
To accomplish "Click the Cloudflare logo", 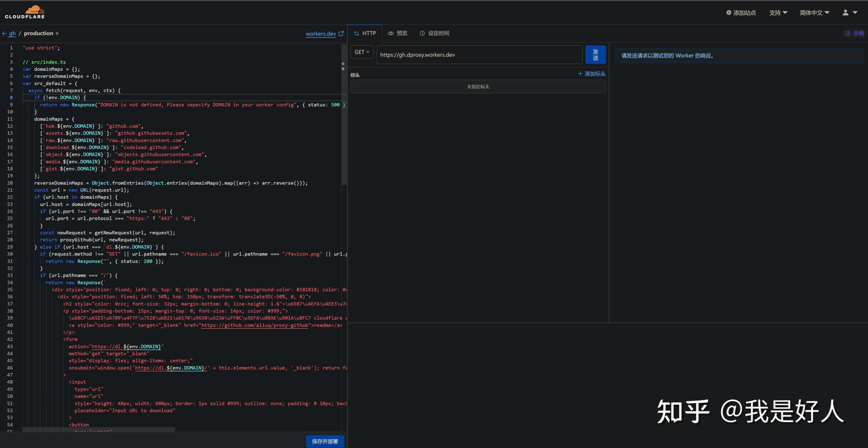I will click(24, 12).
